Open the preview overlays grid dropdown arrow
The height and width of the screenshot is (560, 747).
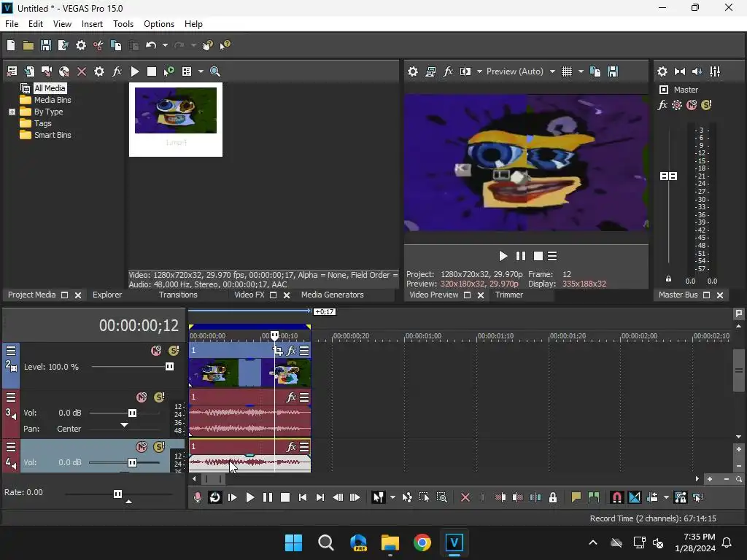tap(581, 71)
